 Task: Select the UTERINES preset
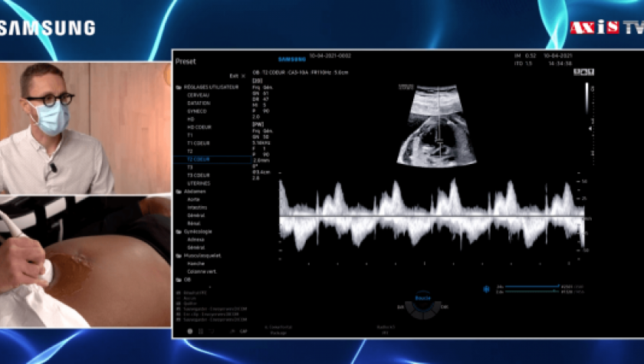199,183
